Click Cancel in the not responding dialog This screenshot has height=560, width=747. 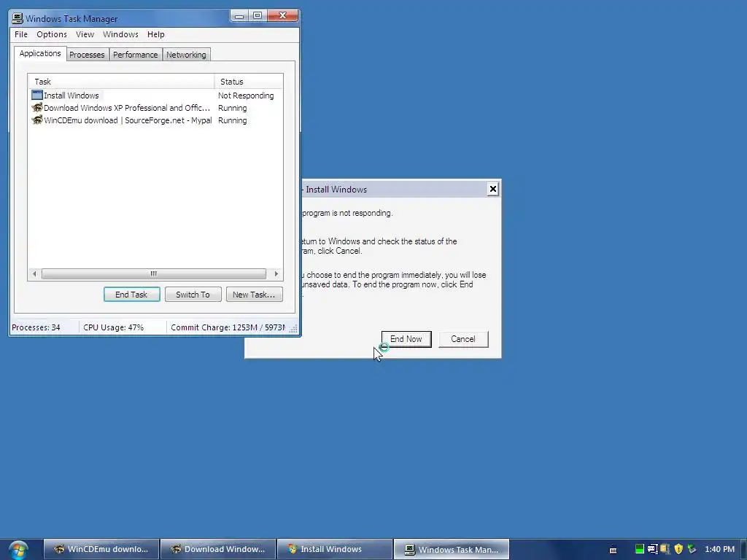click(463, 339)
